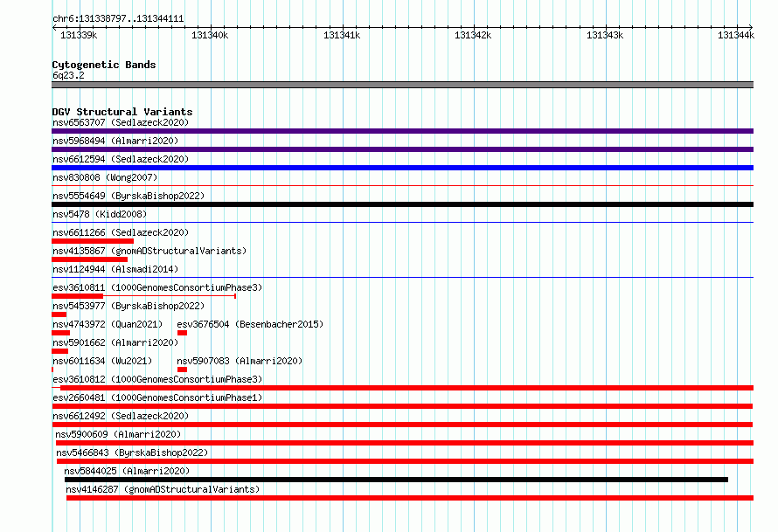The image size is (778, 532).
Task: Click the chr6:131338797..131344111 coordinate label
Action: click(118, 18)
